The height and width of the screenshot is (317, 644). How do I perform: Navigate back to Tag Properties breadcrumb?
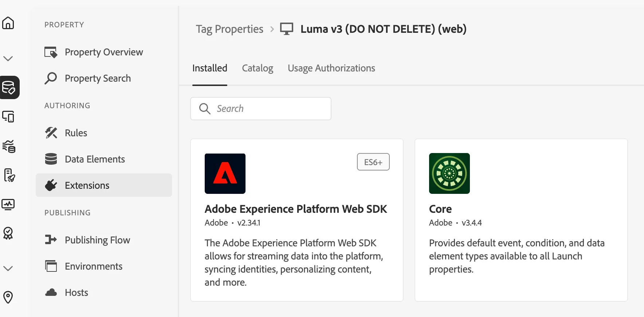click(229, 29)
